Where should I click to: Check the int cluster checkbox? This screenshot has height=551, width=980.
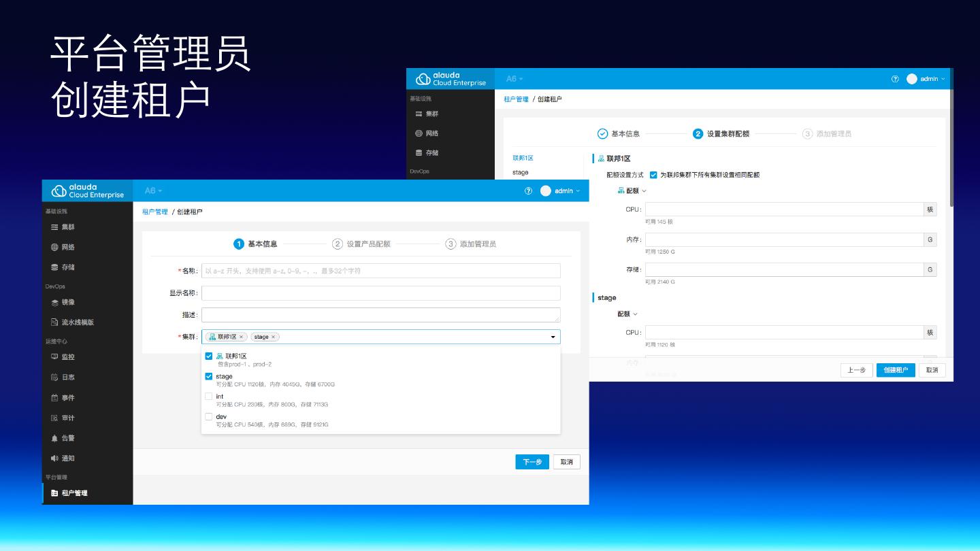pos(209,396)
